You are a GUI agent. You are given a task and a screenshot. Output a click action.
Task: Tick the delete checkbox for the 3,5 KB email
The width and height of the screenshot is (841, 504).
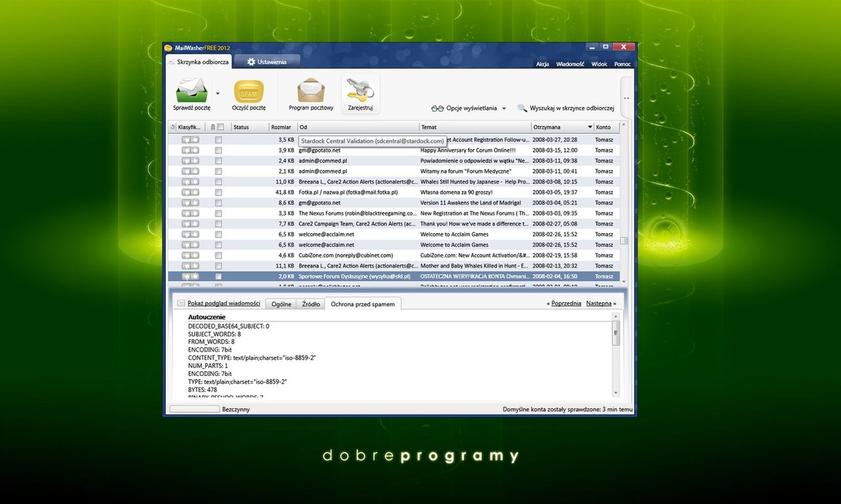pyautogui.click(x=218, y=140)
